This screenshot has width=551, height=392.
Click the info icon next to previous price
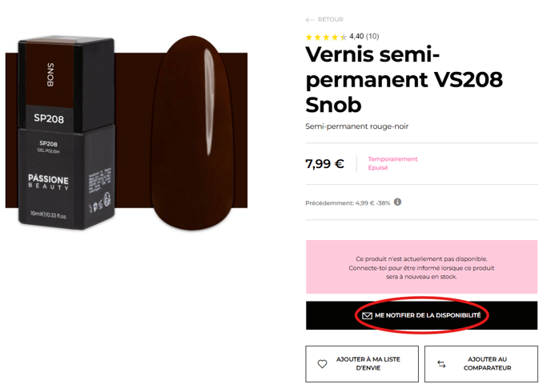[x=397, y=202]
